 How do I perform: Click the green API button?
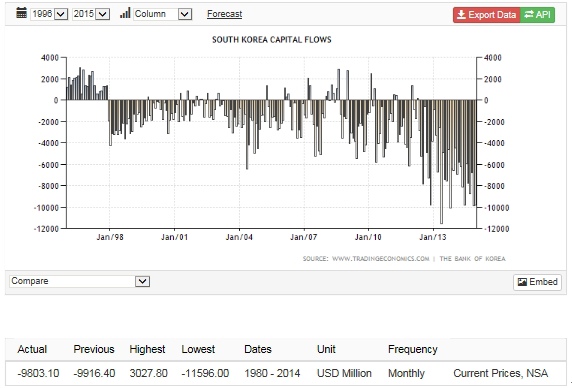[x=537, y=15]
